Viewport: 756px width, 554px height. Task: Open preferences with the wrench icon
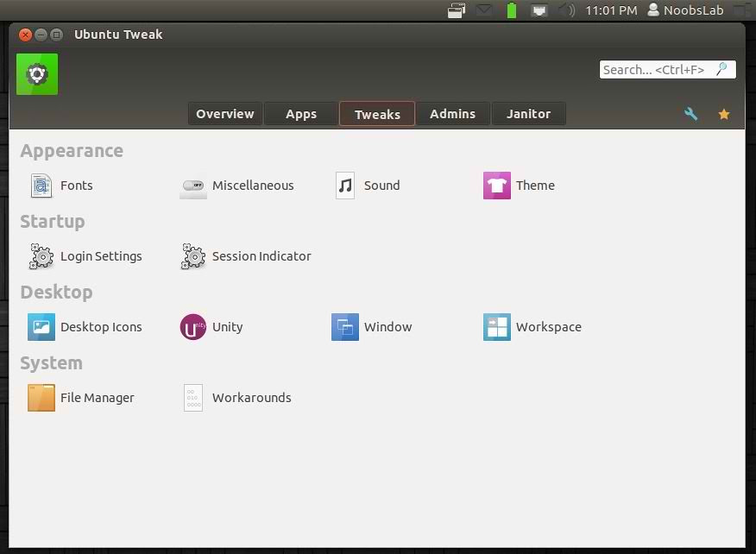[691, 114]
